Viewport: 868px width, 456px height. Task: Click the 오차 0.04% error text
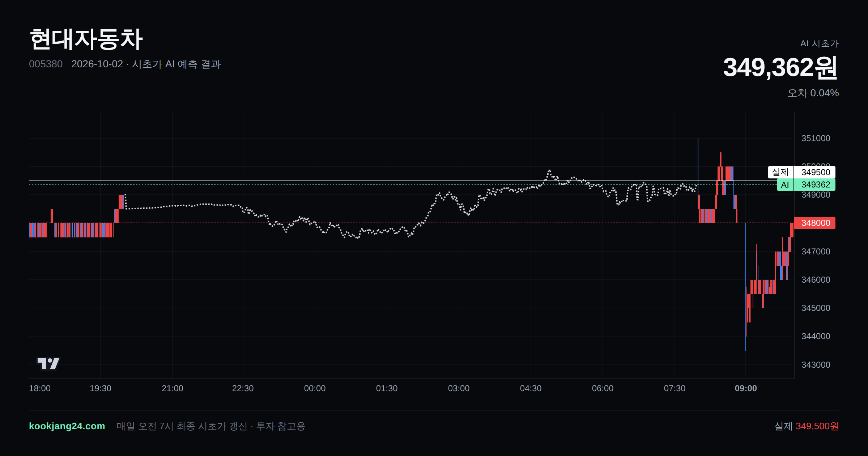point(813,93)
